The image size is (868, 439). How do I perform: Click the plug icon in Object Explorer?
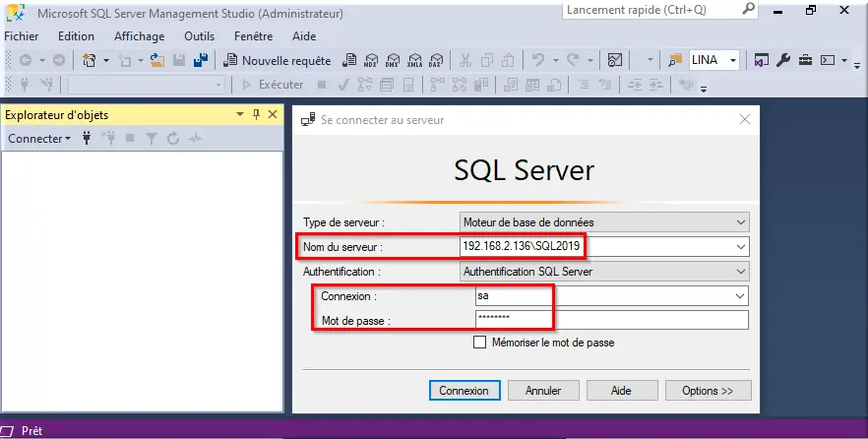[x=87, y=139]
